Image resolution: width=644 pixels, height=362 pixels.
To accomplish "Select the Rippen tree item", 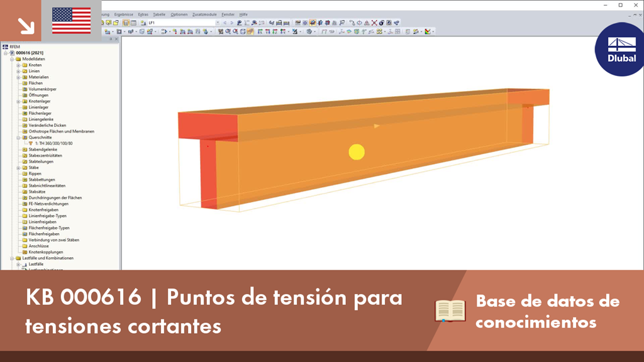I will tap(35, 173).
